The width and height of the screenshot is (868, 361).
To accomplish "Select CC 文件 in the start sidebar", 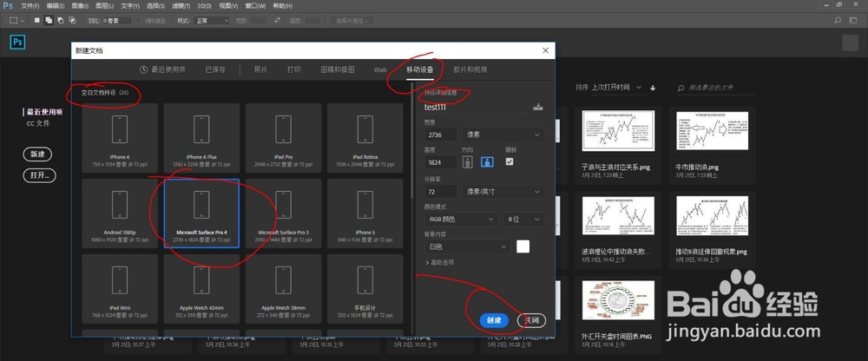I will pyautogui.click(x=38, y=123).
